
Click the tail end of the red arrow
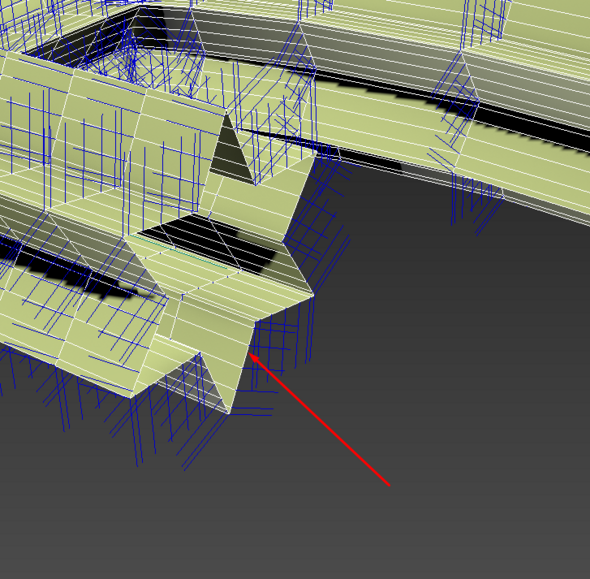pos(389,486)
